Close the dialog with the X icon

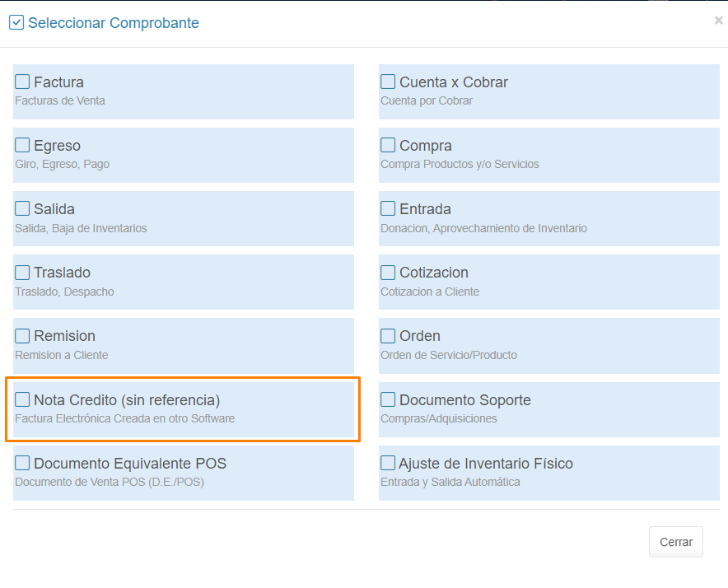(718, 21)
